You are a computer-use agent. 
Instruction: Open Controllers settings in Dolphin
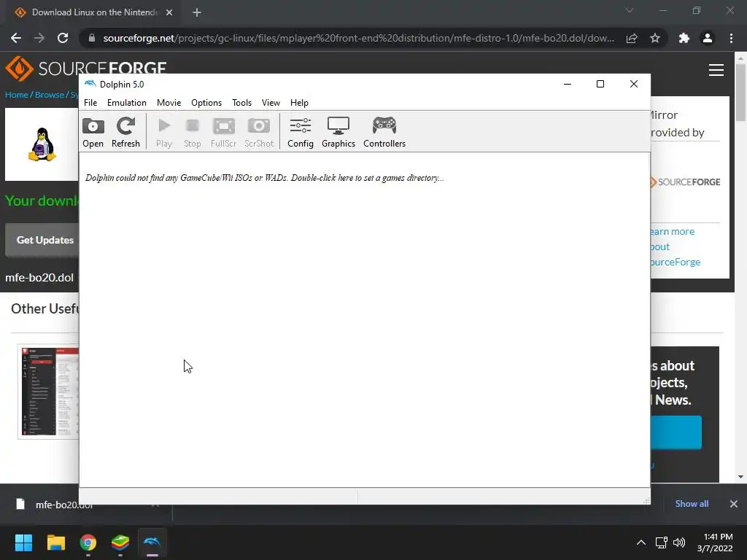click(384, 132)
